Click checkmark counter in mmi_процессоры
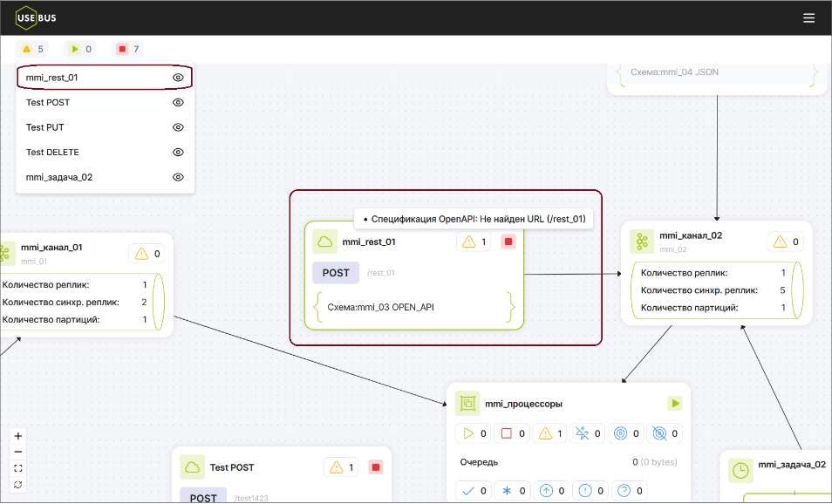Image resolution: width=832 pixels, height=504 pixels. click(474, 491)
